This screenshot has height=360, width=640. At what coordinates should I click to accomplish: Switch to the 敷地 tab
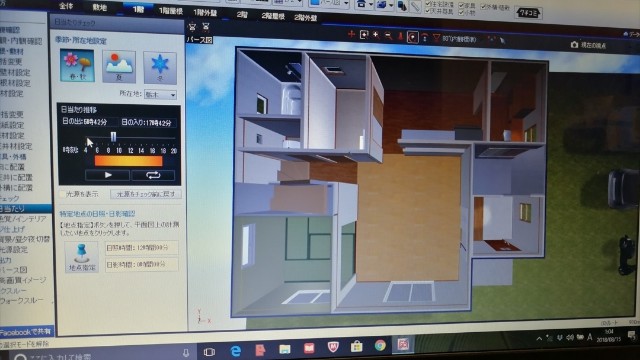(100, 7)
